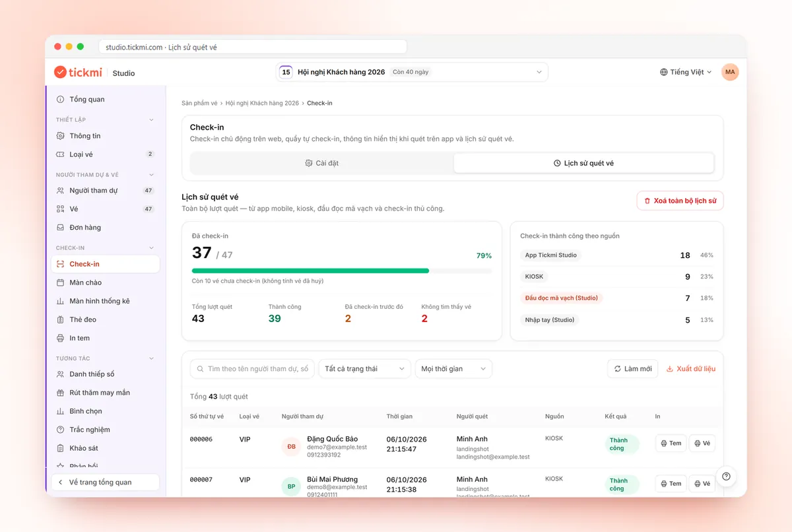The height and width of the screenshot is (532, 792).
Task: Open the MA user avatar menu
Action: 730,72
